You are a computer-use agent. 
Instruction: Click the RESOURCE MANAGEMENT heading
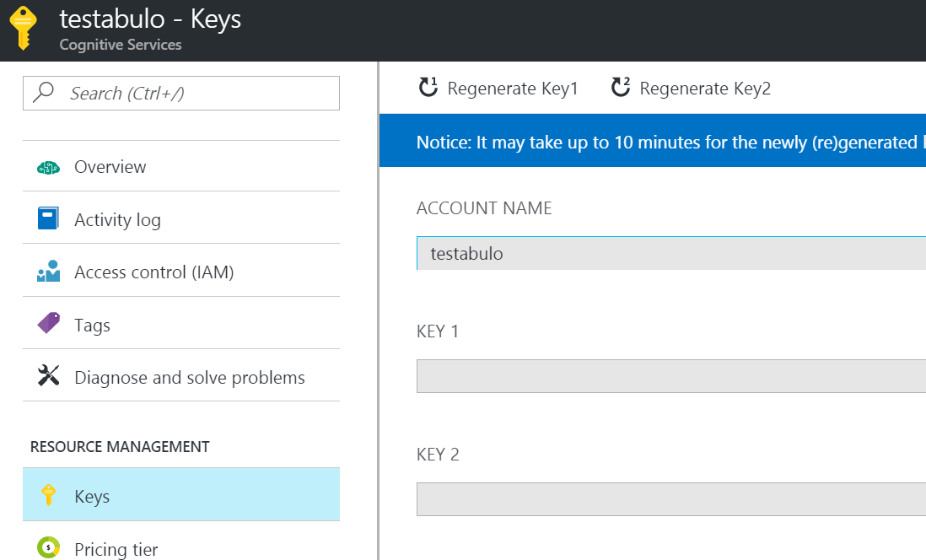click(x=120, y=447)
